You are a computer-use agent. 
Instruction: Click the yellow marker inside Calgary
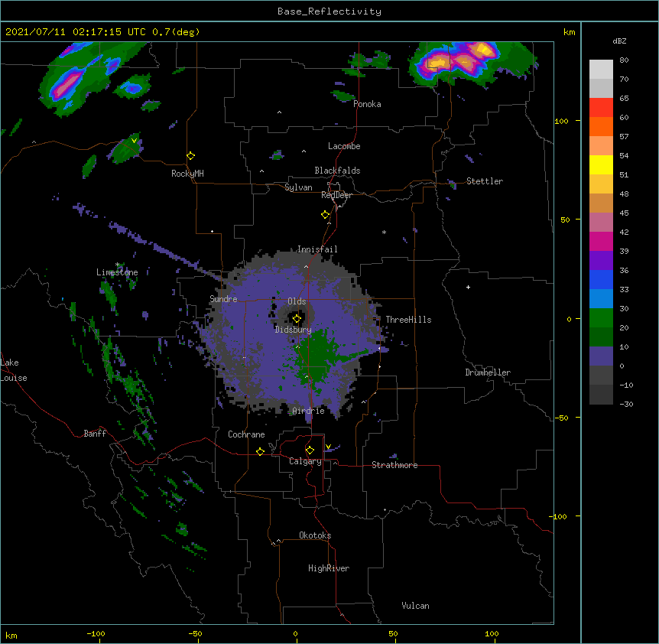coord(310,450)
